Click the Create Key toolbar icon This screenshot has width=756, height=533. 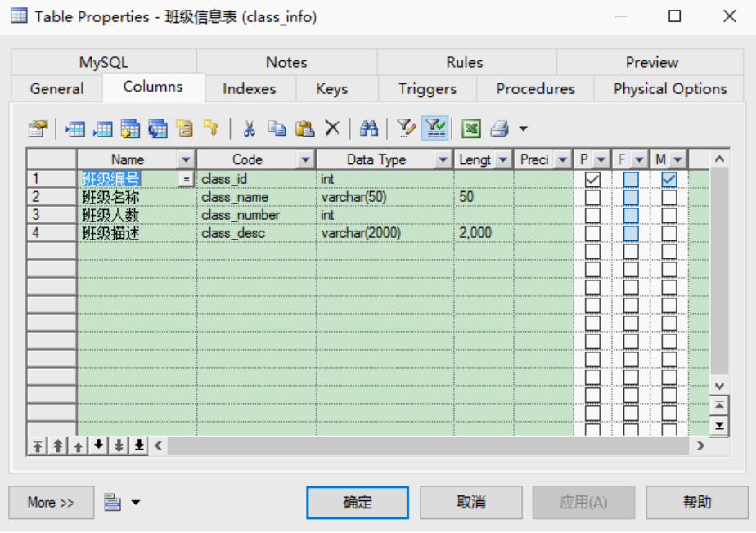[185, 128]
